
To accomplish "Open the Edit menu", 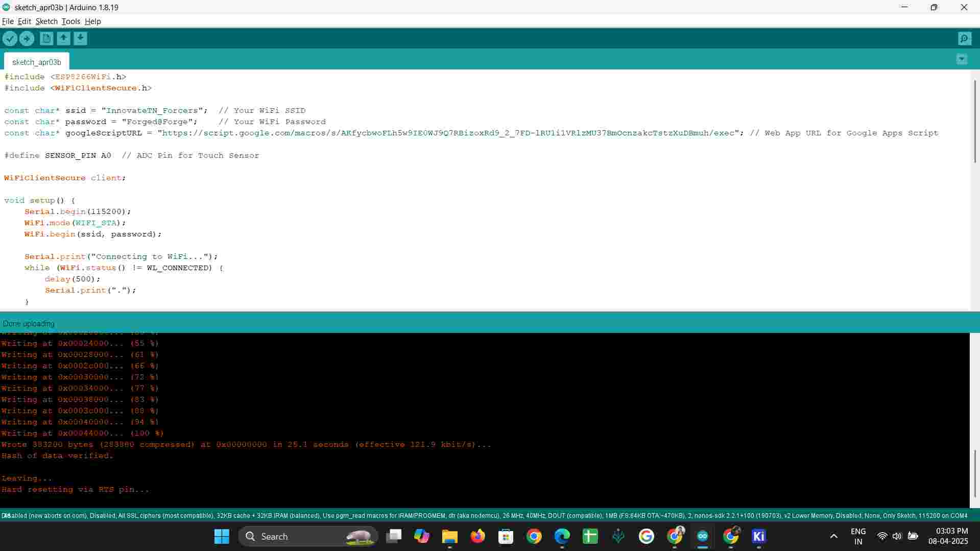I will click(24, 21).
